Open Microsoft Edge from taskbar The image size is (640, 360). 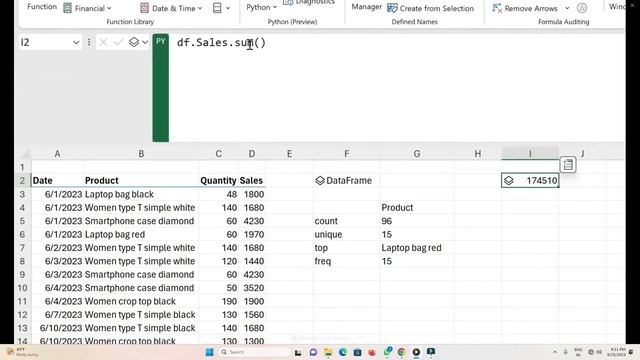[342, 352]
